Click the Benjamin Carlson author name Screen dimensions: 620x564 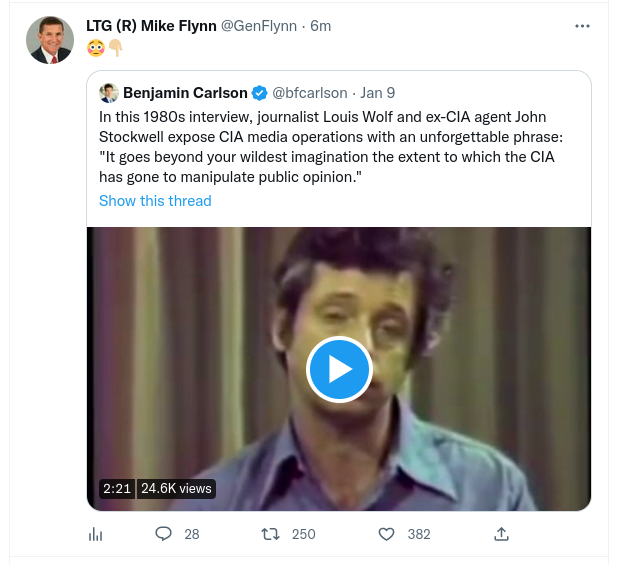185,93
